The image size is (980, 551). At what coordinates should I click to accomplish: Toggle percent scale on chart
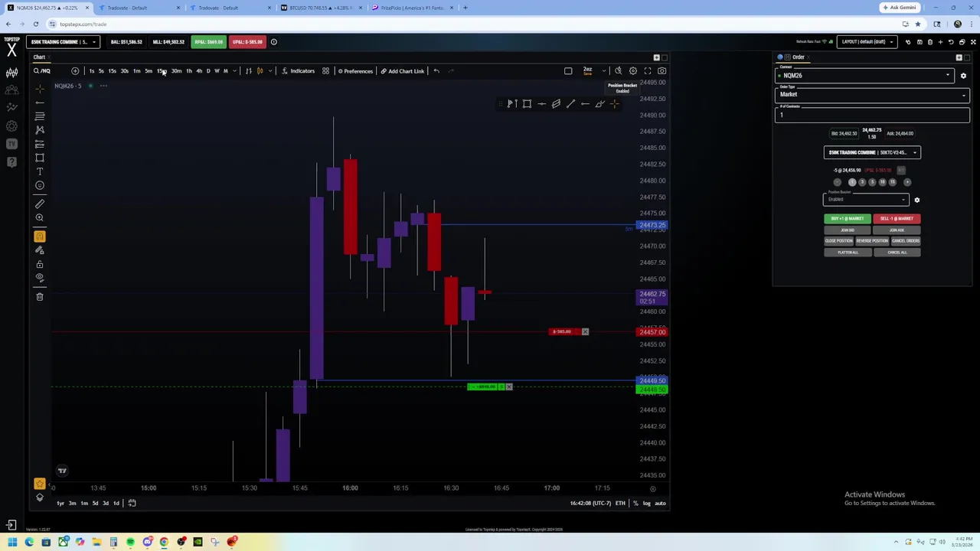click(635, 504)
